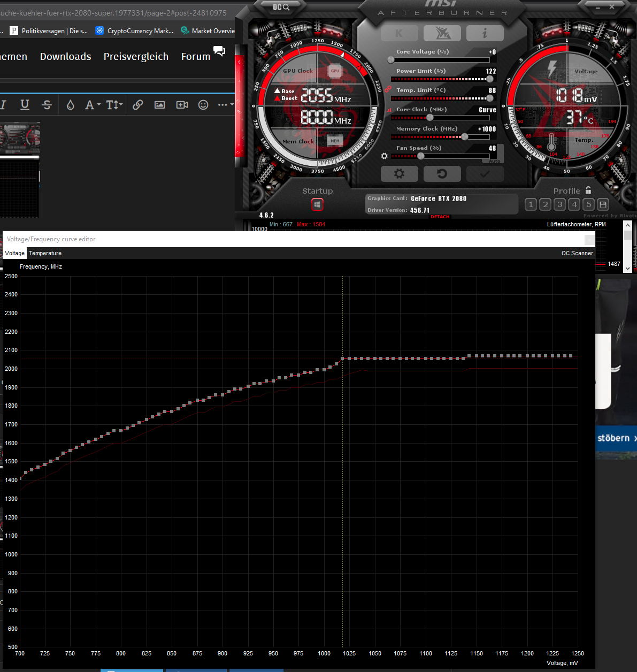This screenshot has width=637, height=672.
Task: Toggle the Startup Windows icon
Action: [x=317, y=204]
